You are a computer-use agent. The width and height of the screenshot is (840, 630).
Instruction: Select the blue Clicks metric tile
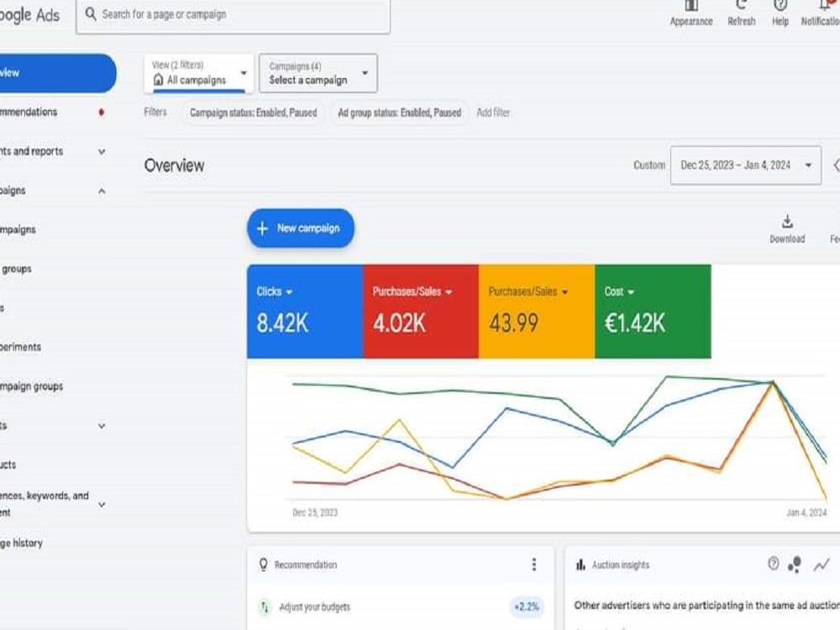pyautogui.click(x=306, y=312)
